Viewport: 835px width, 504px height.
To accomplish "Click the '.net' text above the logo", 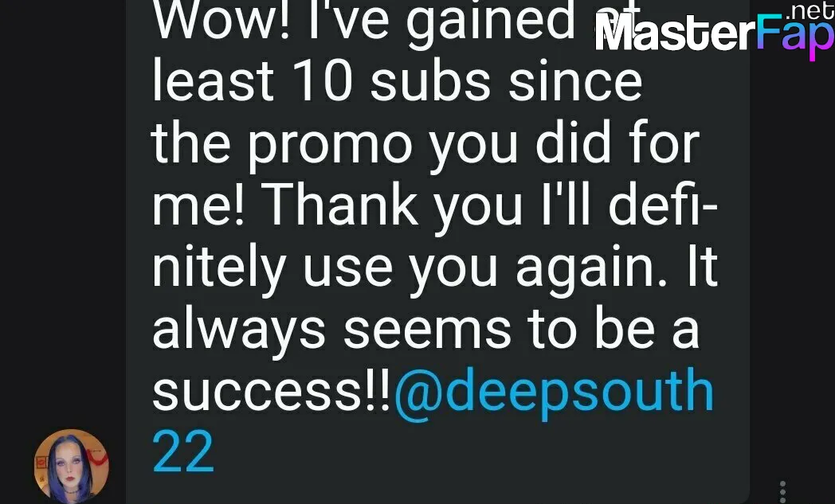I will coord(810,10).
